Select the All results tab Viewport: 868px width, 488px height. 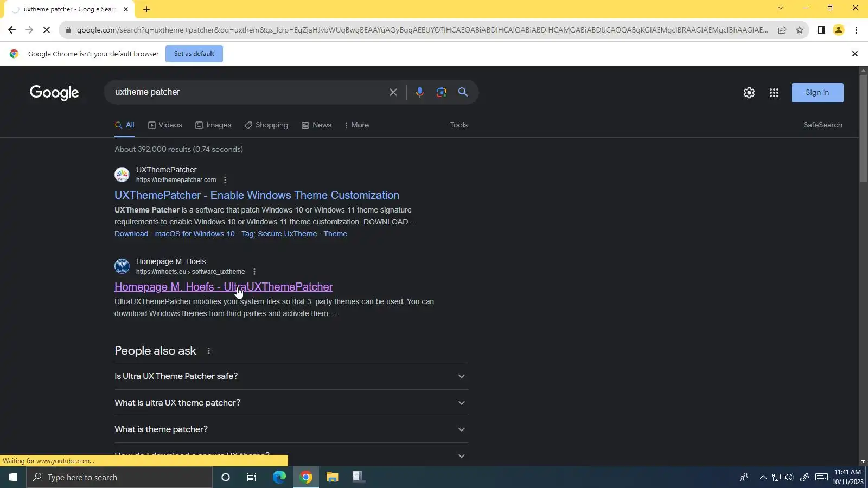tap(125, 125)
